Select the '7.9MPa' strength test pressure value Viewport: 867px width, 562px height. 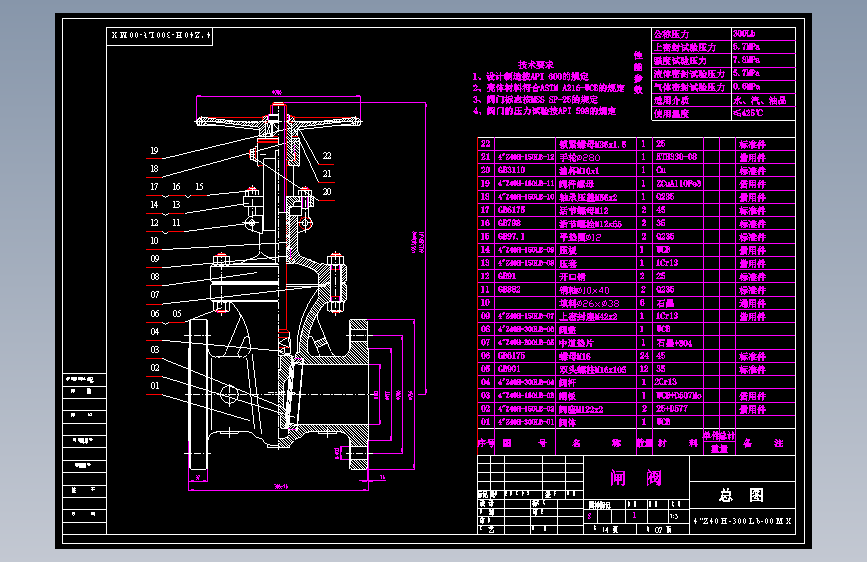[x=746, y=60]
